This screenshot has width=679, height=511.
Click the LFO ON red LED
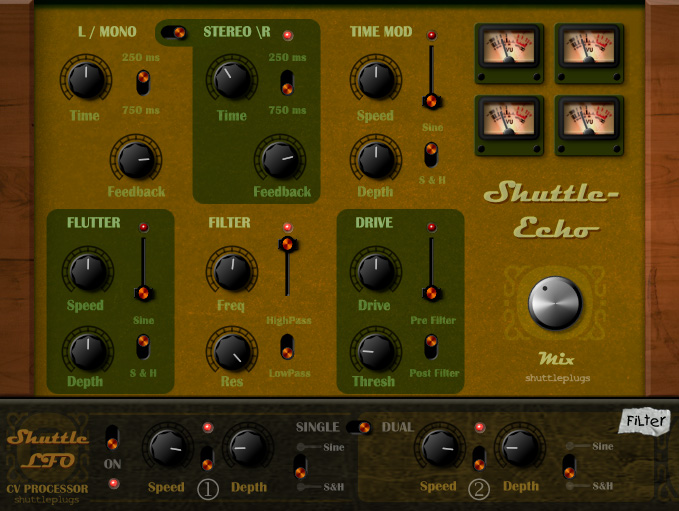click(113, 483)
